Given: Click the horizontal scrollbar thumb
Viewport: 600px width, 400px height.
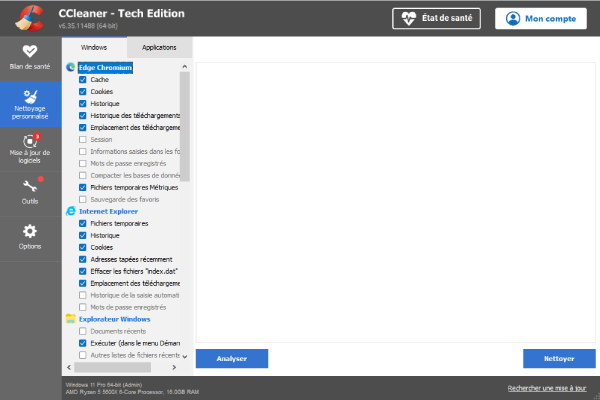Looking at the screenshot, I should pyautogui.click(x=112, y=367).
